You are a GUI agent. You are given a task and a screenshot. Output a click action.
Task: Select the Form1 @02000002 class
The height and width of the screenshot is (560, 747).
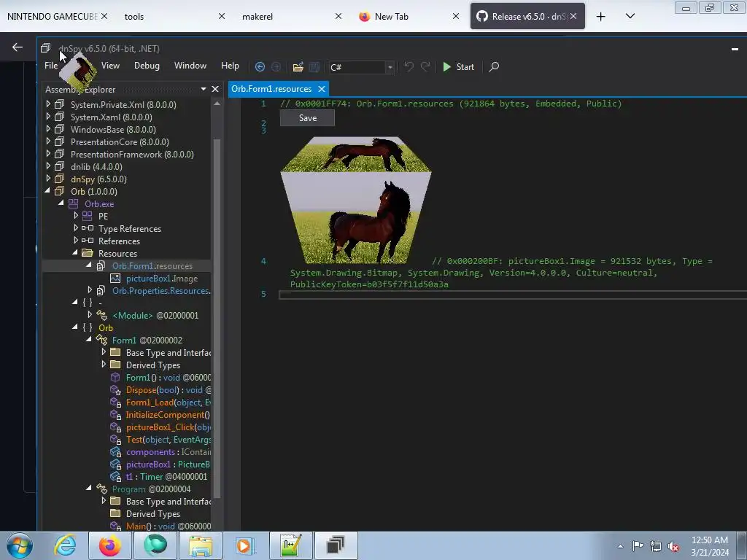click(147, 340)
